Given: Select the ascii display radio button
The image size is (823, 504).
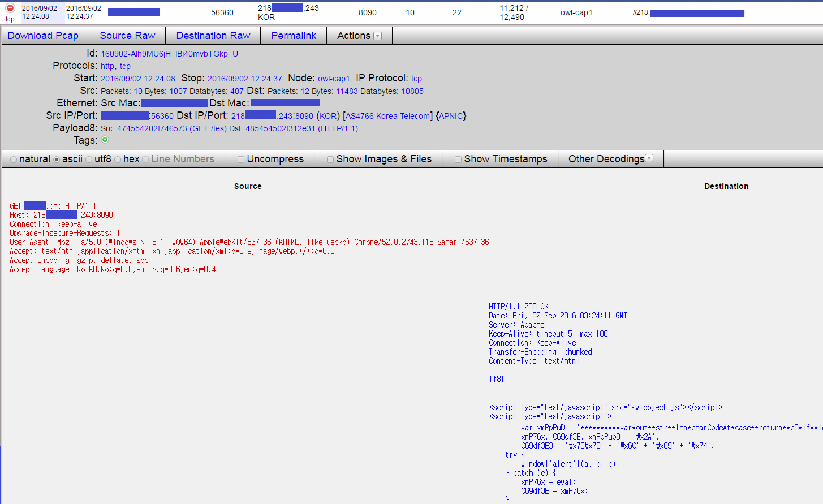Looking at the screenshot, I should pyautogui.click(x=57, y=160).
